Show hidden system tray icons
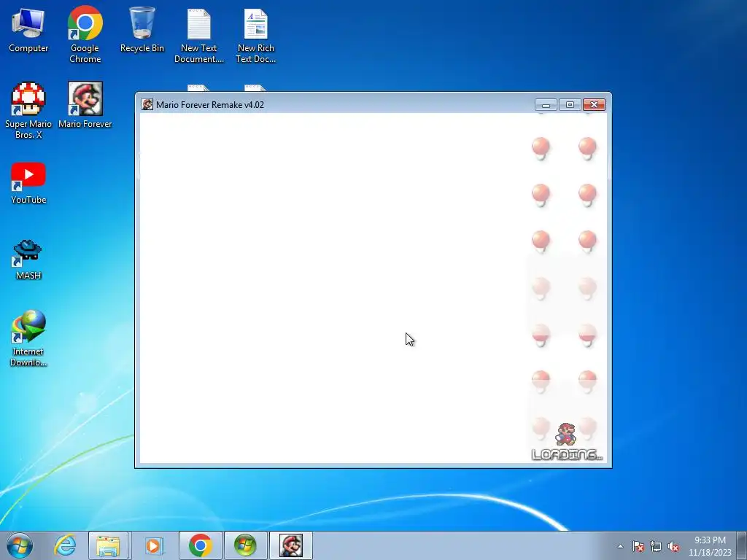This screenshot has height=560, width=747. (620, 546)
